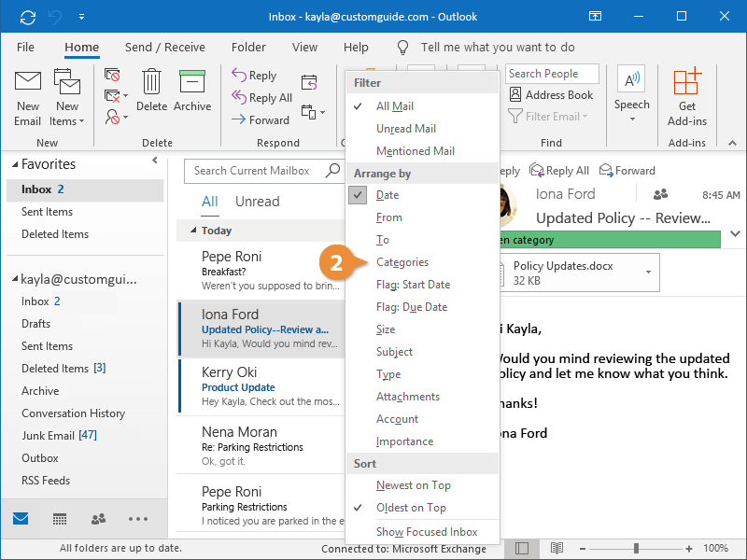Delete the selected message
The height and width of the screenshot is (560, 747).
(151, 91)
